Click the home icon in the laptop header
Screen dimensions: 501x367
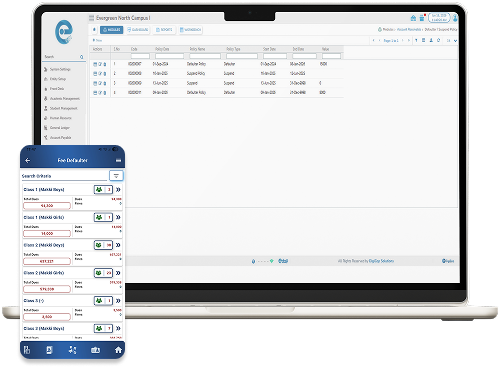coord(413,18)
